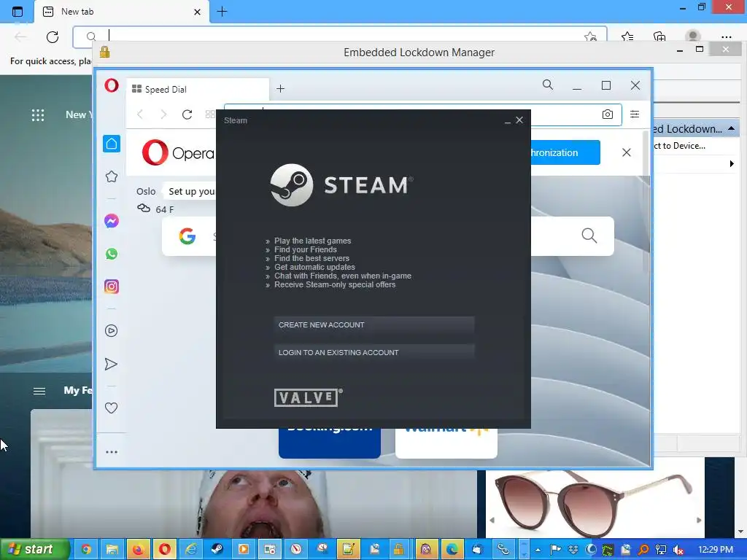The image size is (747, 560).
Task: Refresh the page in Edge
Action: (x=53, y=36)
